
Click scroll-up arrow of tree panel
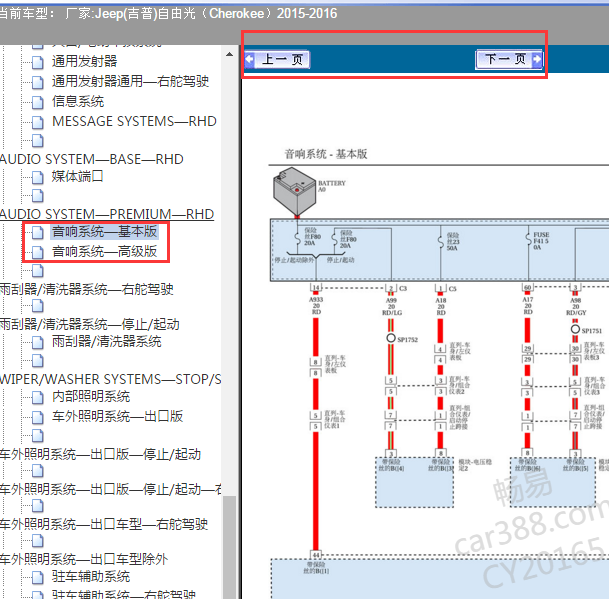230,54
